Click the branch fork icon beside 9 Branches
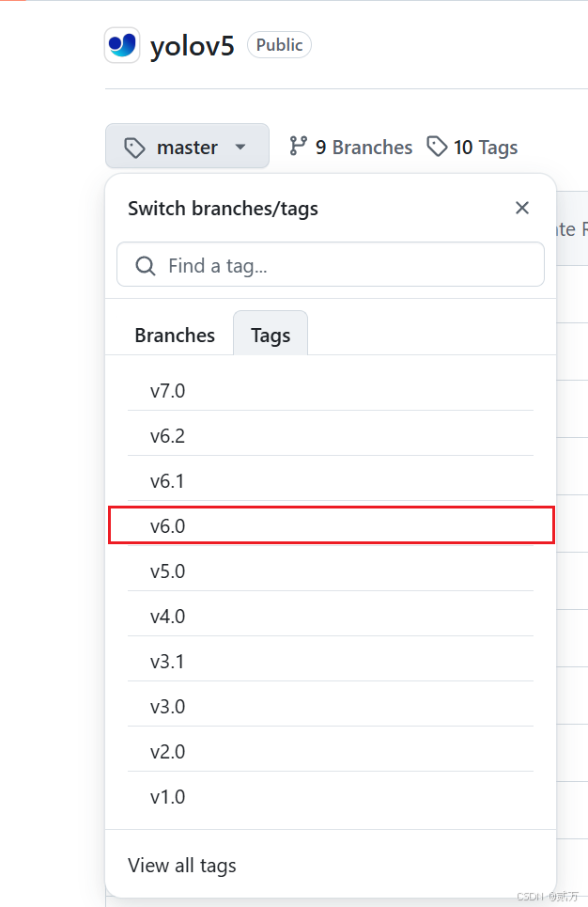 [299, 147]
